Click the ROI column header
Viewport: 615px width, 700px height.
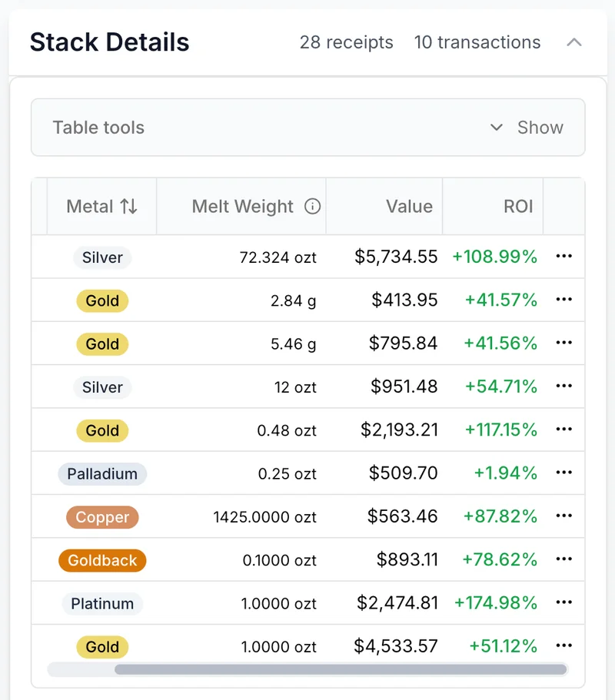(x=517, y=207)
